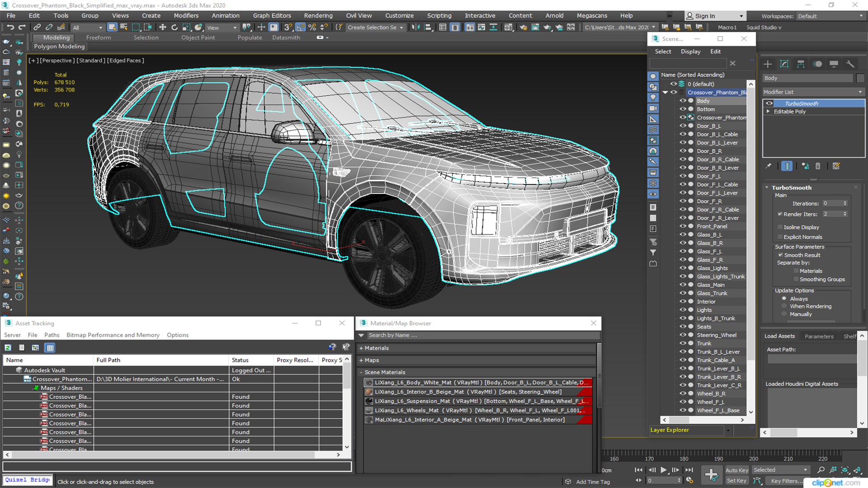This screenshot has height=488, width=868.
Task: Open the Modify tab in command panel
Action: (x=784, y=64)
